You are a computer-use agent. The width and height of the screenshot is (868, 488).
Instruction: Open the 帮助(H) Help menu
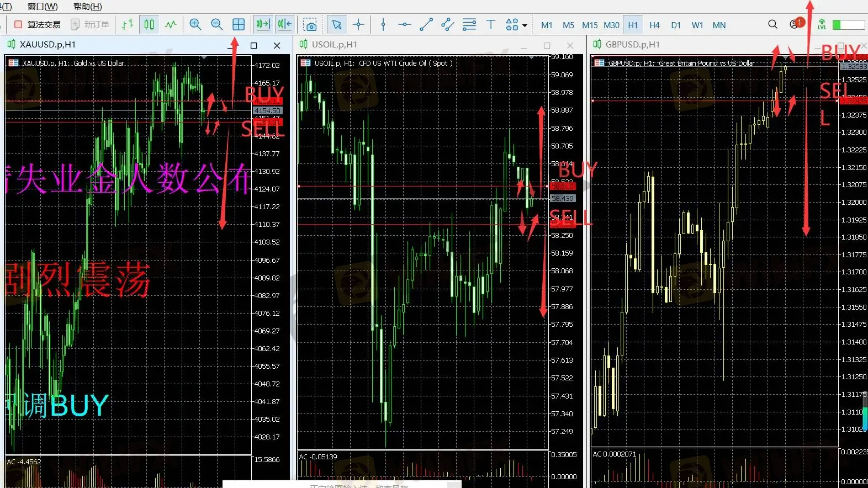pos(87,7)
